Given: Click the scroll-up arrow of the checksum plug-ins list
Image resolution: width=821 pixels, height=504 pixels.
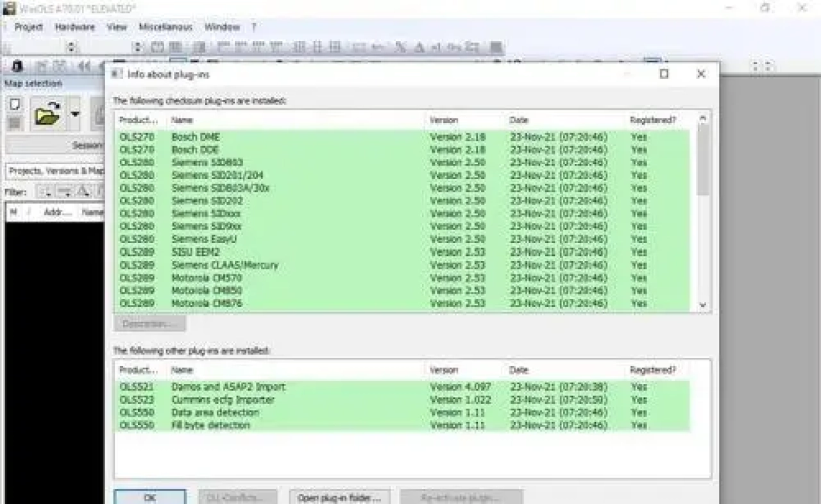Looking at the screenshot, I should 703,119.
